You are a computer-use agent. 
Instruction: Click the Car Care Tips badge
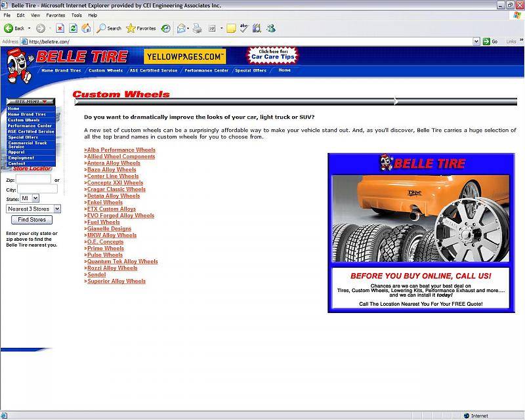pyautogui.click(x=272, y=55)
